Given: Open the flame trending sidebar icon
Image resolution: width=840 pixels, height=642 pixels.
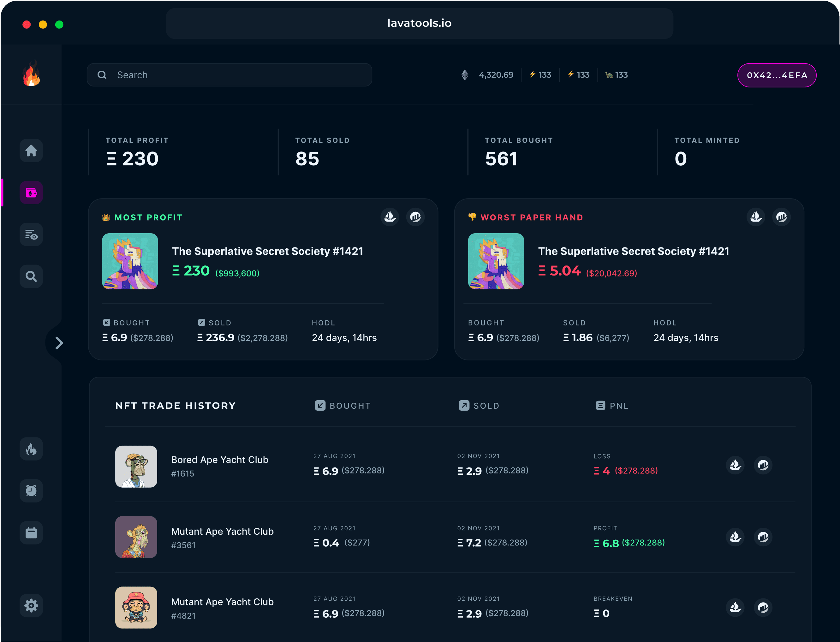Looking at the screenshot, I should pos(31,449).
